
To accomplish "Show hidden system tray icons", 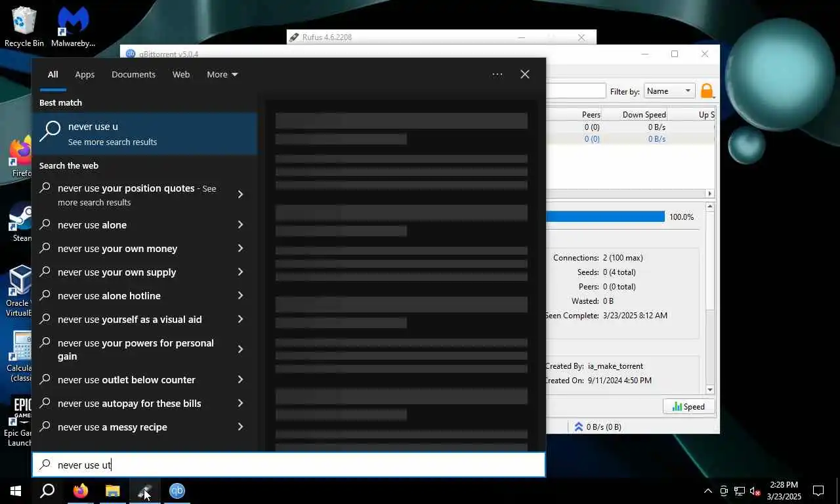I will tap(707, 490).
